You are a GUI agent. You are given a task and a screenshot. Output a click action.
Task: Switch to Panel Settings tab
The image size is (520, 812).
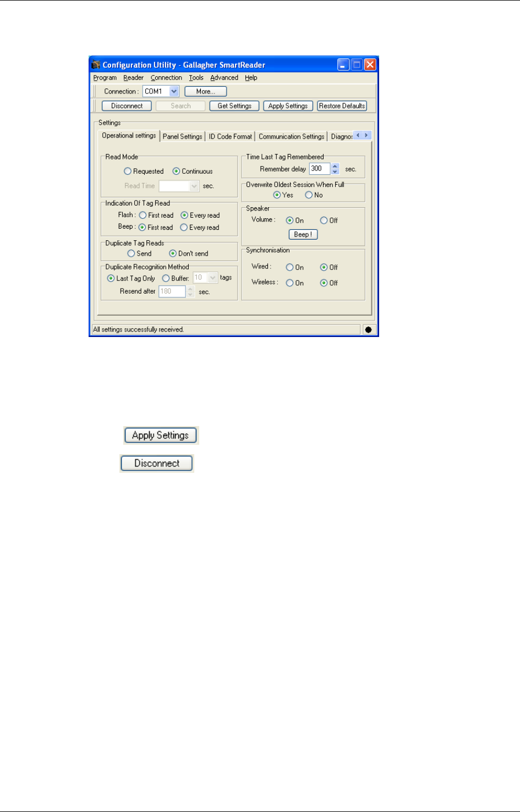click(x=183, y=137)
